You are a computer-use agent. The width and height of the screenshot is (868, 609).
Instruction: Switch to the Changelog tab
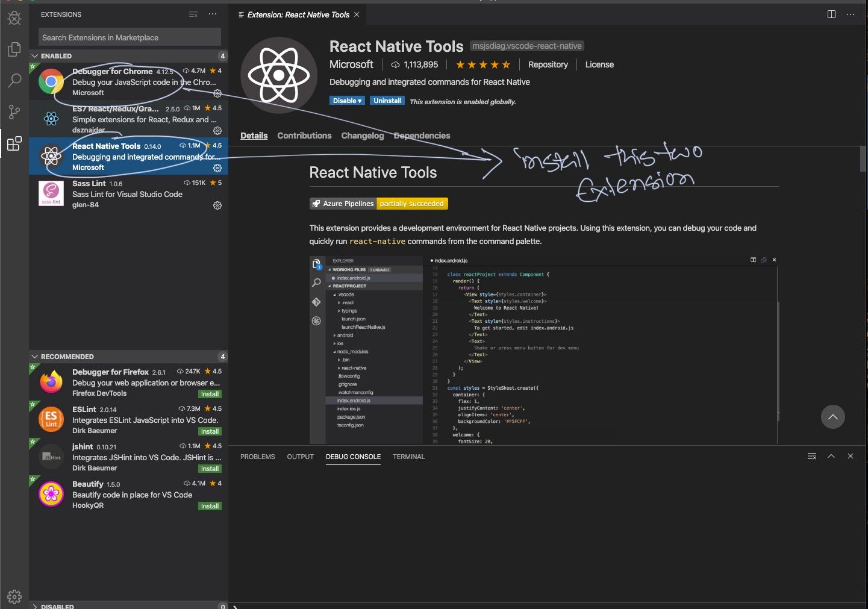(x=362, y=136)
